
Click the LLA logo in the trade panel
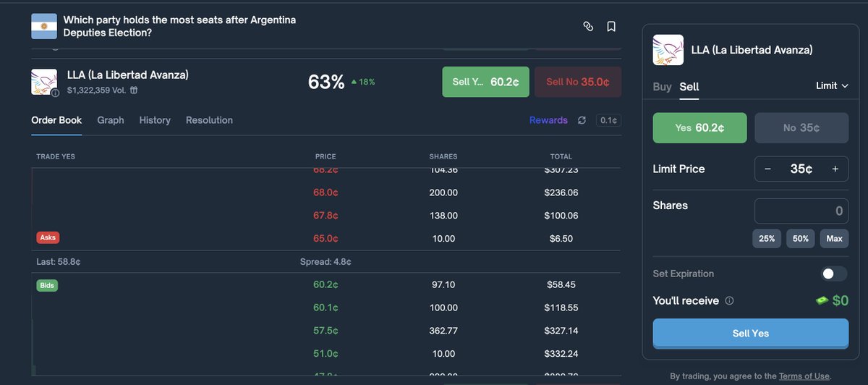click(668, 50)
